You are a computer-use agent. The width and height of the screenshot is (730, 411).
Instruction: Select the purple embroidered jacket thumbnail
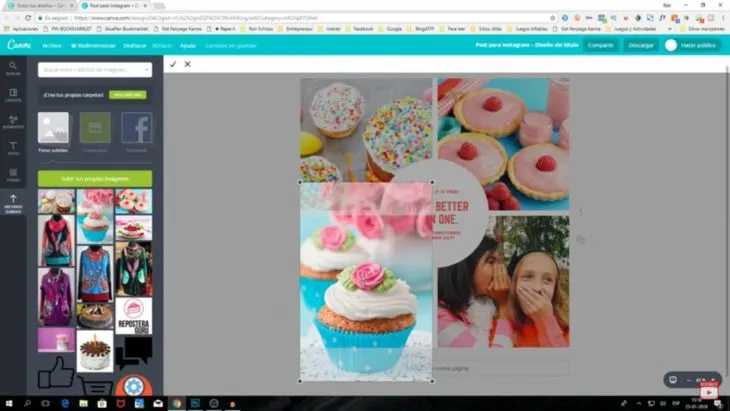coord(56,296)
